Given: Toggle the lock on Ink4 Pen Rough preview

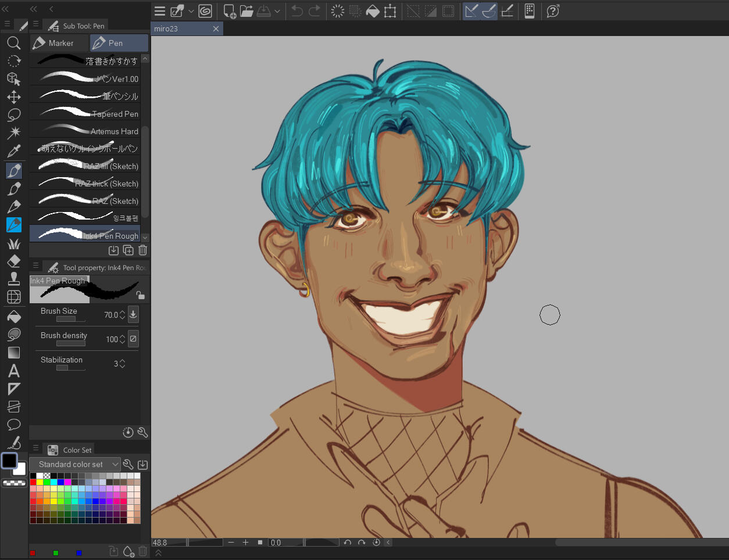Looking at the screenshot, I should tap(140, 295).
